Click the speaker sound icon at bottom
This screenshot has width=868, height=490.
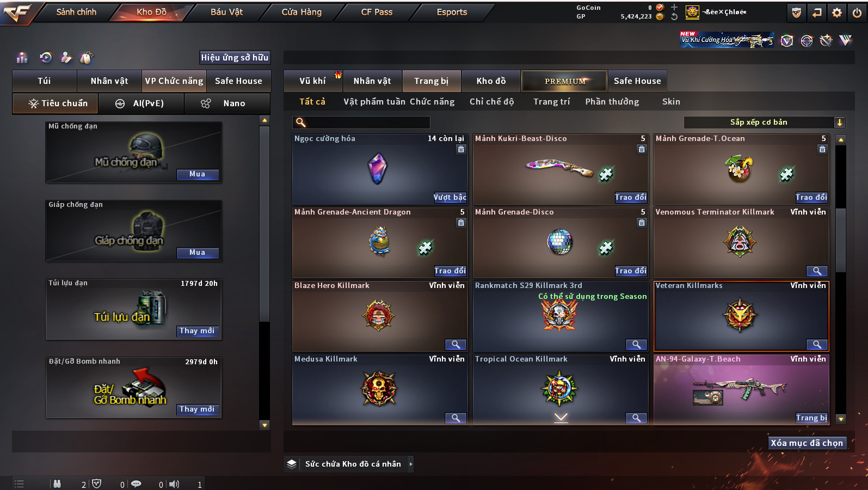tap(174, 484)
